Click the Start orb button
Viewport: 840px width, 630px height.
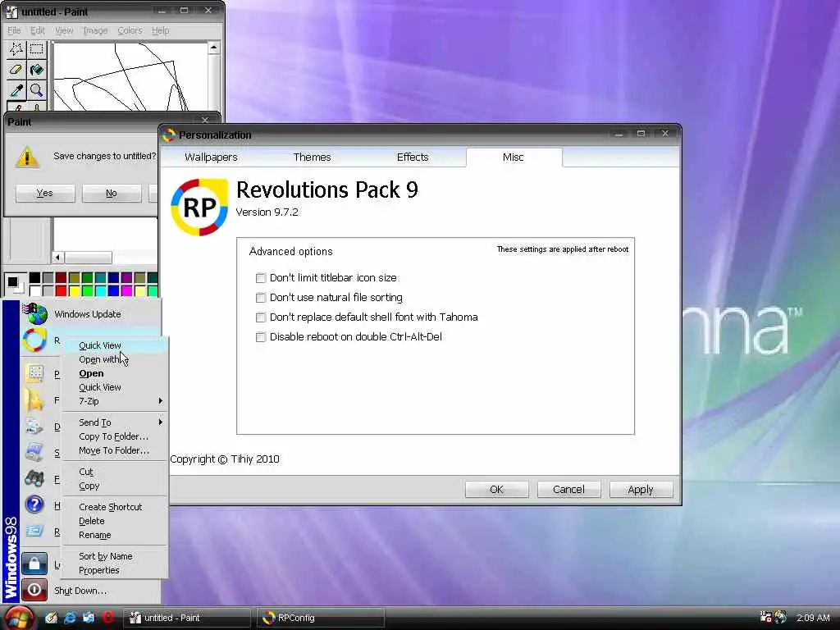[x=20, y=618]
